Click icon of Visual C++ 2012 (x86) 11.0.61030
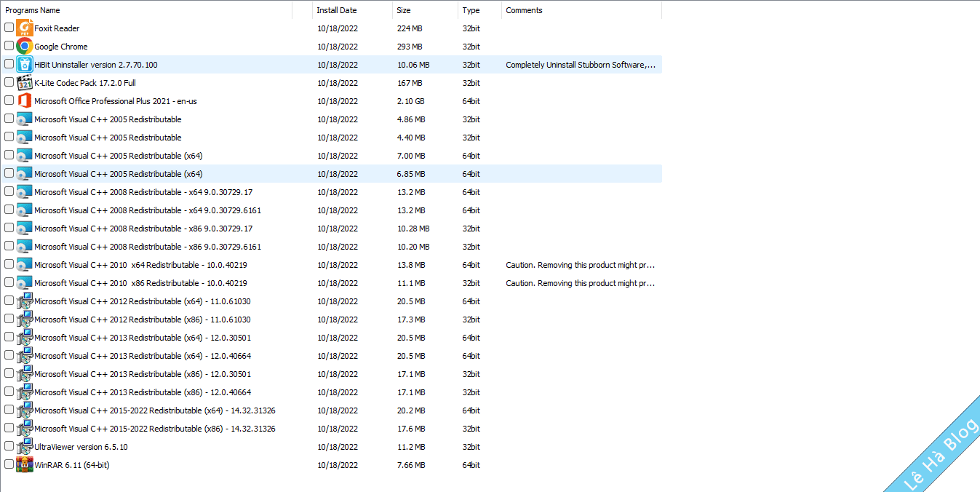This screenshot has width=980, height=492. (x=24, y=320)
